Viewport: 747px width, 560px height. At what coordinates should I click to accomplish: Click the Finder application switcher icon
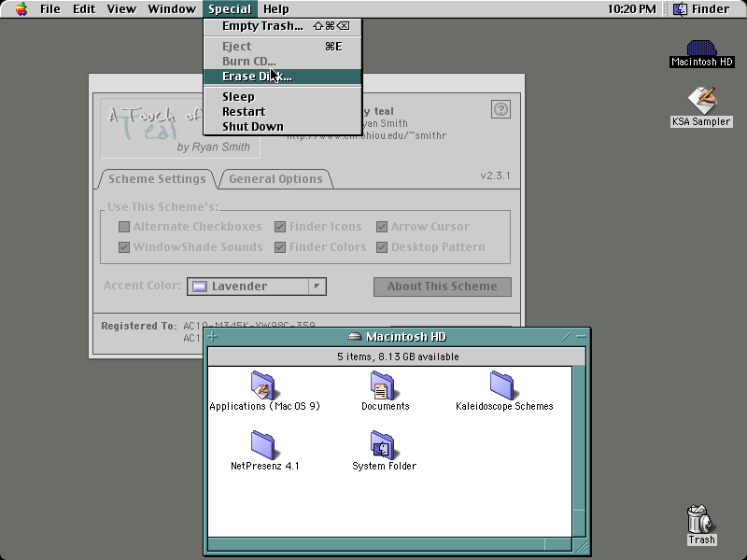tap(680, 9)
